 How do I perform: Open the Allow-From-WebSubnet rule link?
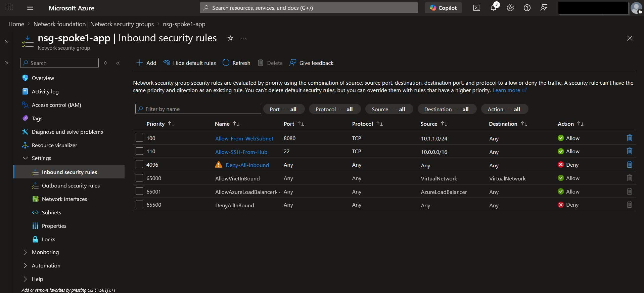pyautogui.click(x=244, y=138)
